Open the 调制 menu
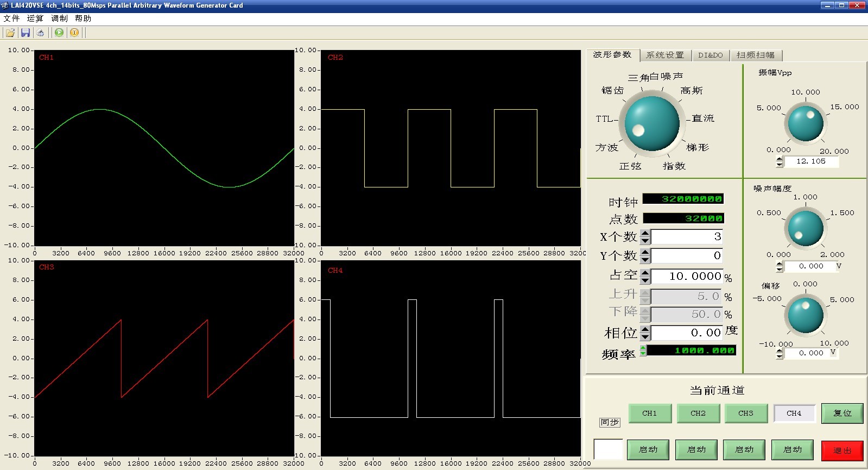 pos(59,18)
